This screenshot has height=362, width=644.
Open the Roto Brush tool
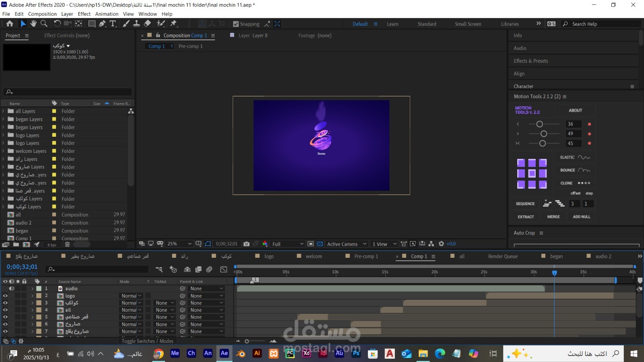[x=160, y=24]
